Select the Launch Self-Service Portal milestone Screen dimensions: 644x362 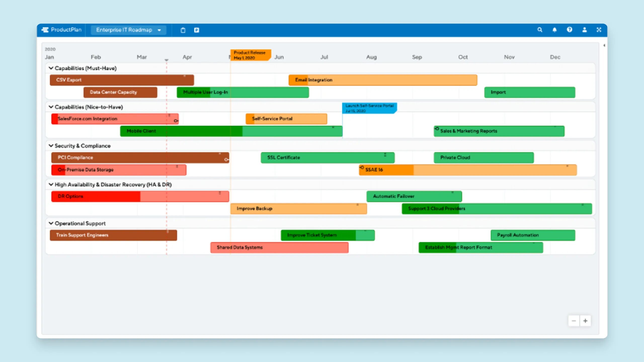pos(369,108)
